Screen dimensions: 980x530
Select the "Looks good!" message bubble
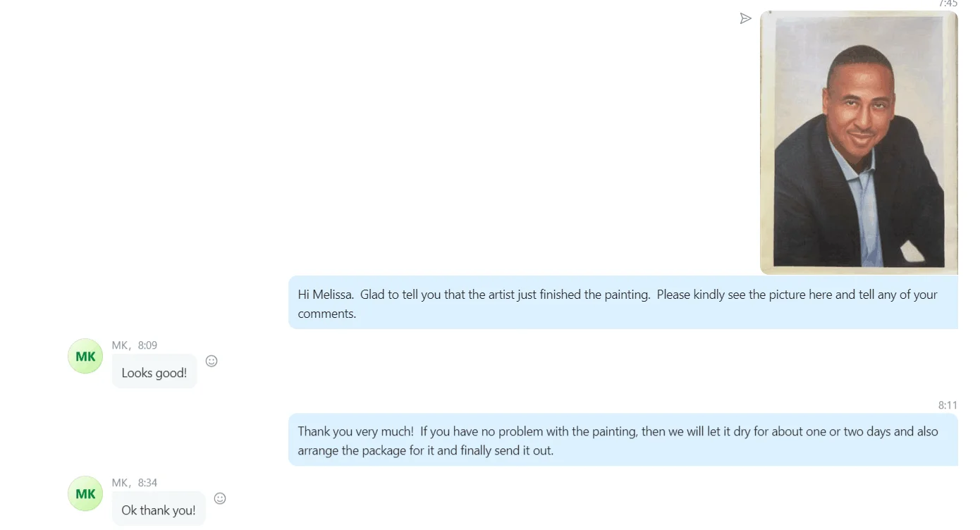coord(154,373)
